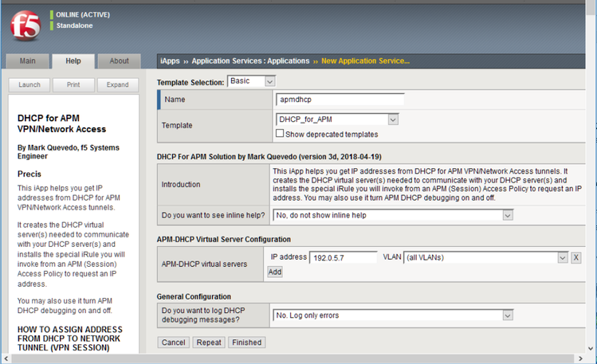Open the inline help dropdown
Viewport: 597px width, 364px height.
click(393, 215)
